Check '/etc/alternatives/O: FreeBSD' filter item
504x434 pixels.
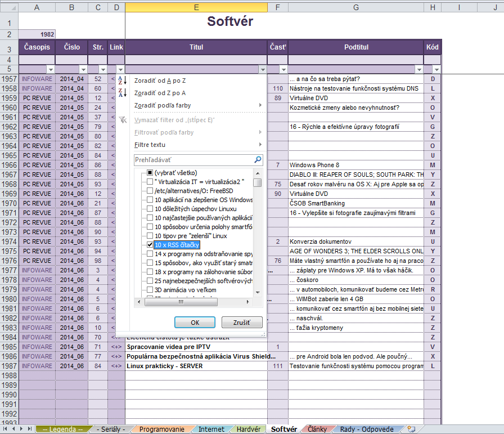(x=150, y=191)
